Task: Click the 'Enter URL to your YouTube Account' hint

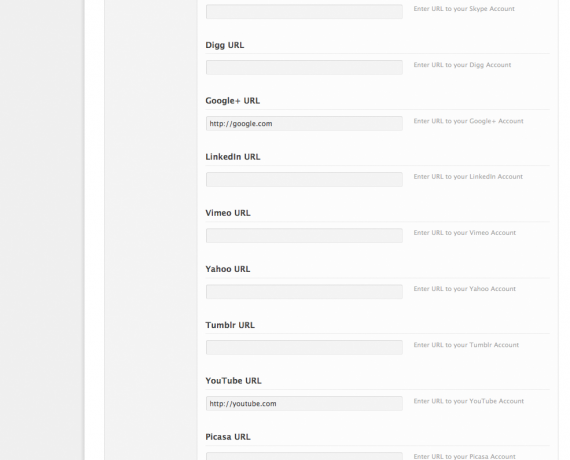Action: [469, 401]
